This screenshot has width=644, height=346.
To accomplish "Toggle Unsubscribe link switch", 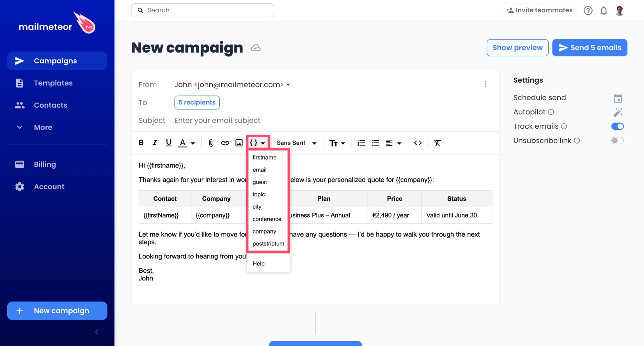I will pyautogui.click(x=617, y=141).
